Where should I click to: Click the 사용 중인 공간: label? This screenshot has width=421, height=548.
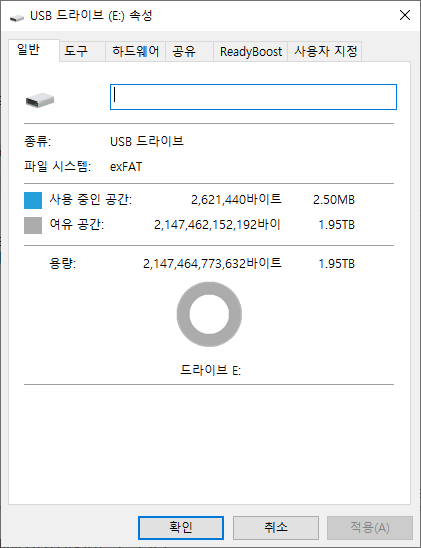(90, 200)
